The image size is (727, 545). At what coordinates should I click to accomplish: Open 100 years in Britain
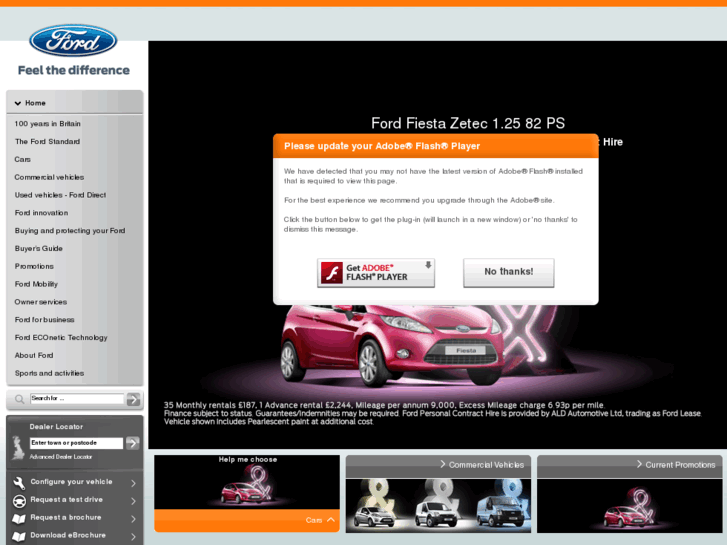click(47, 123)
